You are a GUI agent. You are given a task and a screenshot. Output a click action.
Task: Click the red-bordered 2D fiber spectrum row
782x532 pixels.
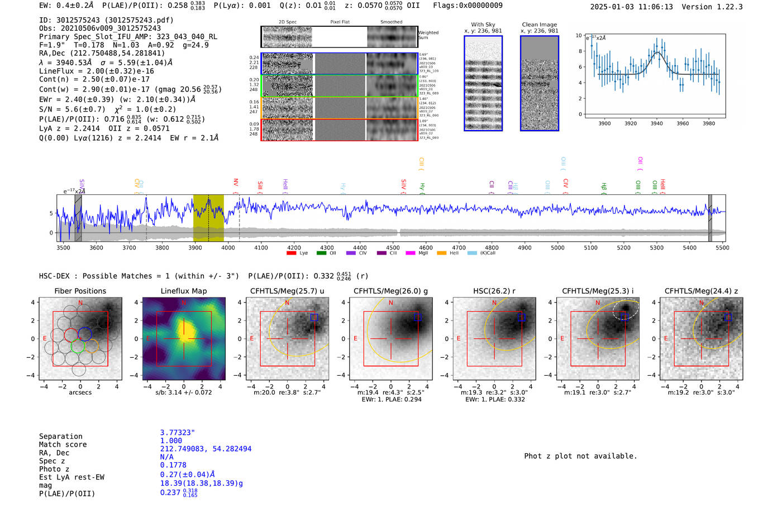[339, 130]
